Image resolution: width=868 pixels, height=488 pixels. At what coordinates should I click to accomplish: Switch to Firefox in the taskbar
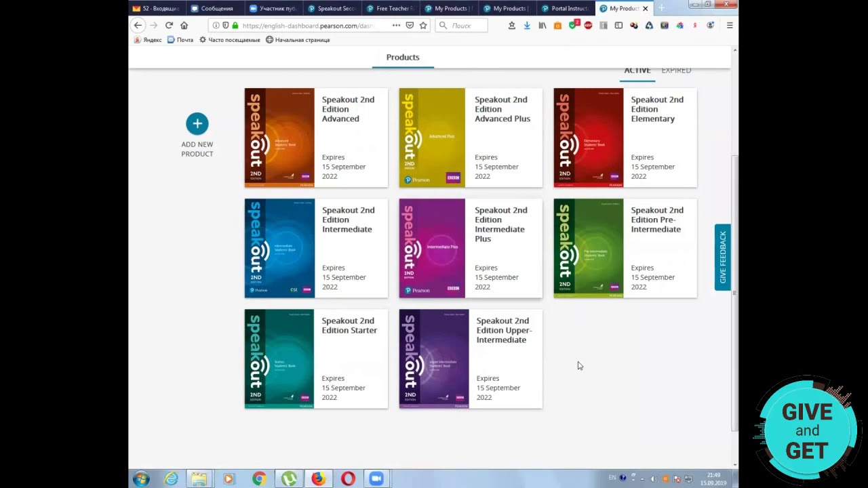[318, 479]
